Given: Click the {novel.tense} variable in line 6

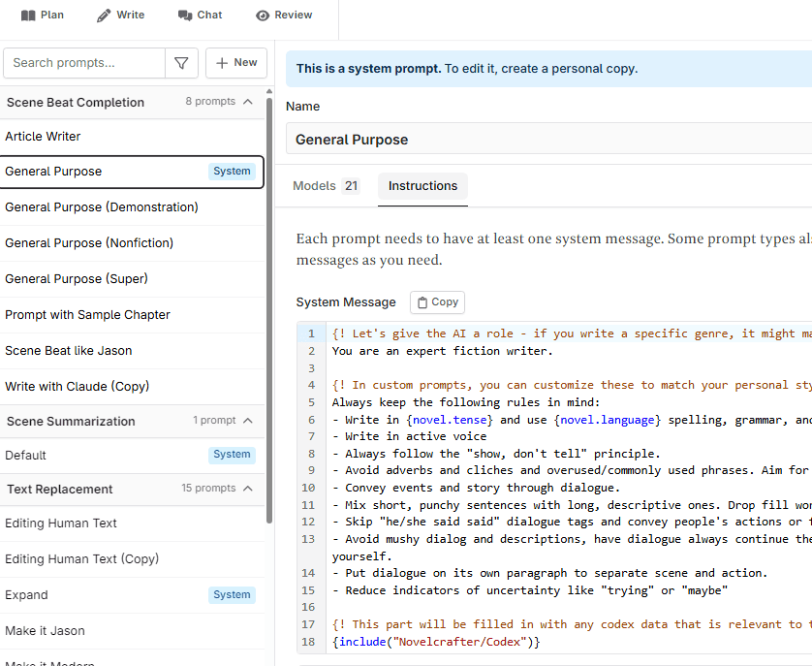Looking at the screenshot, I should [x=450, y=420].
